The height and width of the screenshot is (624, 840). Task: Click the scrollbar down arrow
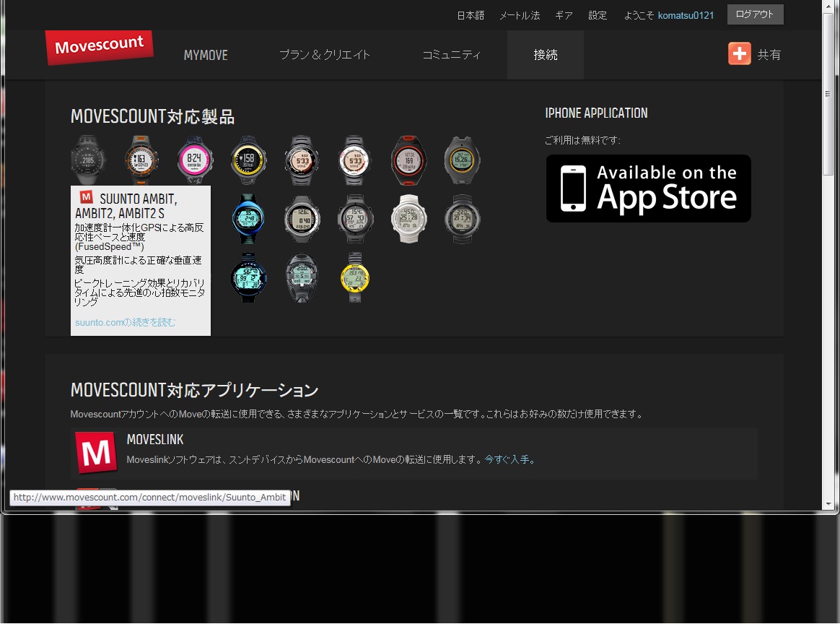point(828,504)
